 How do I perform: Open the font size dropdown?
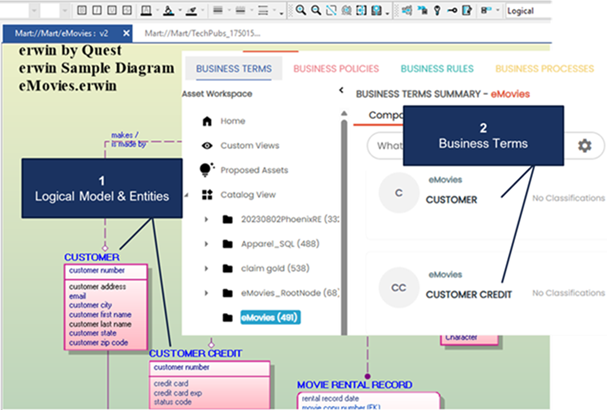[x=65, y=10]
